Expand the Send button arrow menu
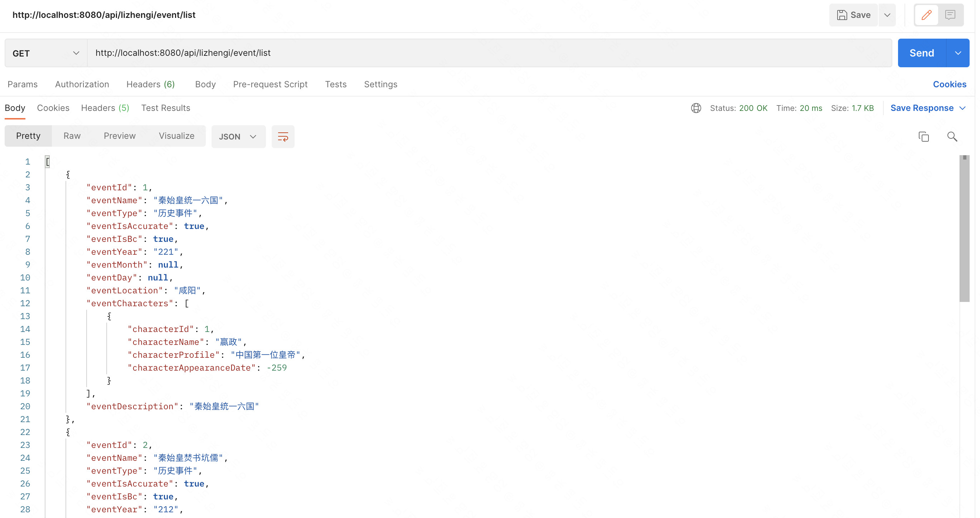This screenshot has width=980, height=518. pos(957,53)
